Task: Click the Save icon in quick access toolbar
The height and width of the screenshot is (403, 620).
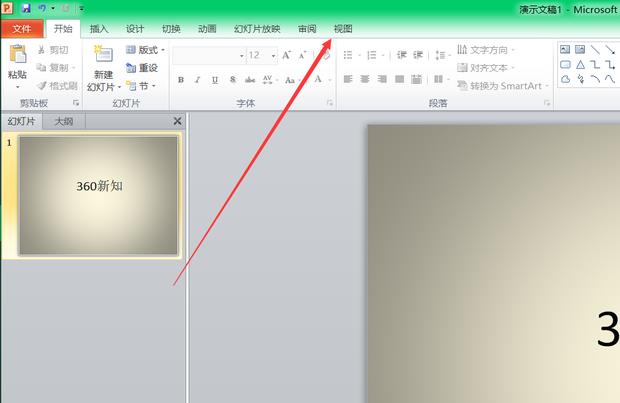Action: [x=26, y=8]
